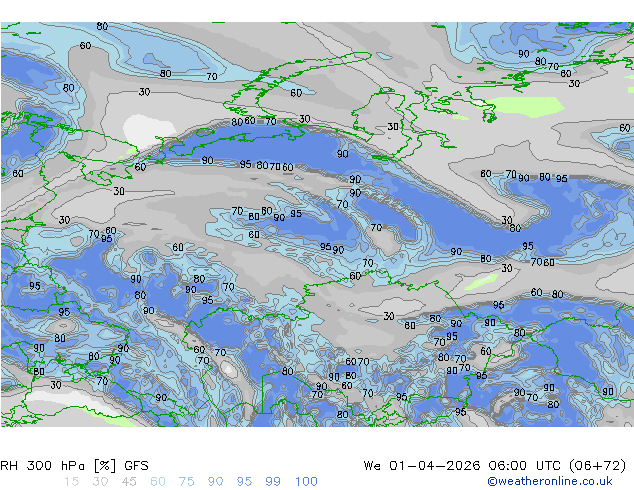
Task: Click the forecast date 'We 01-04-2026 06:00 UTC (06+72)'
Action: click(495, 466)
